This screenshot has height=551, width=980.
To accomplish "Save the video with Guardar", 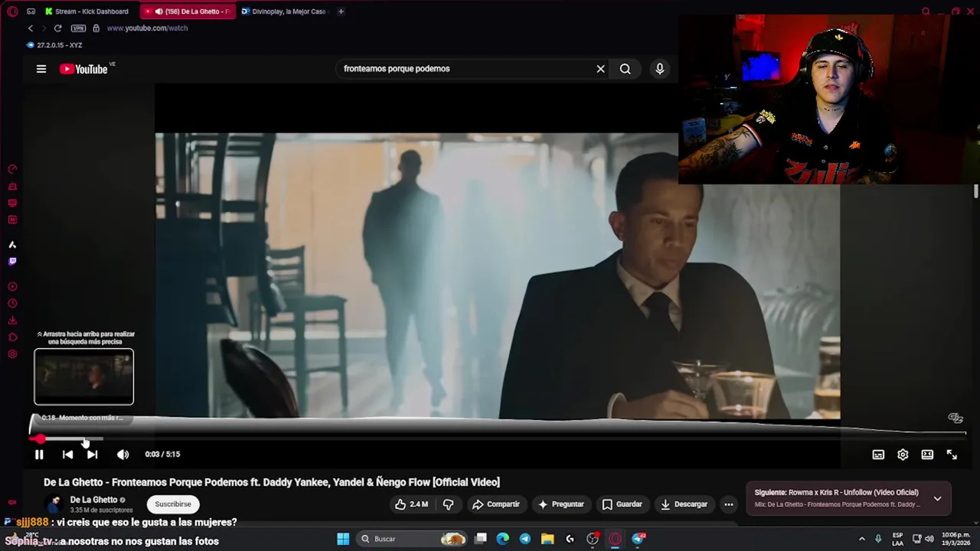I will 622,504.
